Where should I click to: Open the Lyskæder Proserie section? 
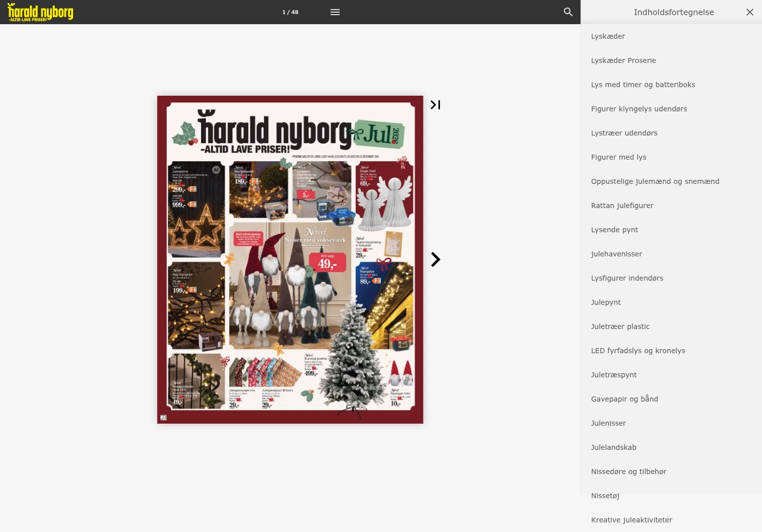pyautogui.click(x=671, y=60)
